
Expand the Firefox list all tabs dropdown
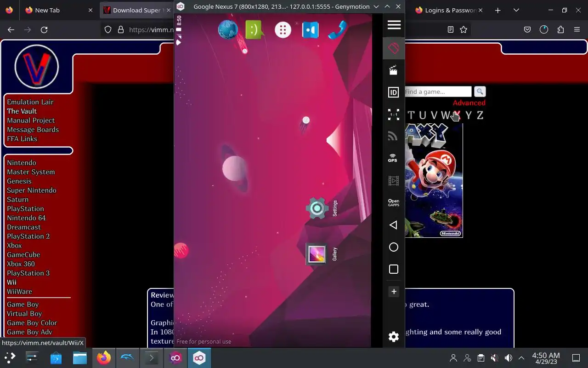pos(516,10)
